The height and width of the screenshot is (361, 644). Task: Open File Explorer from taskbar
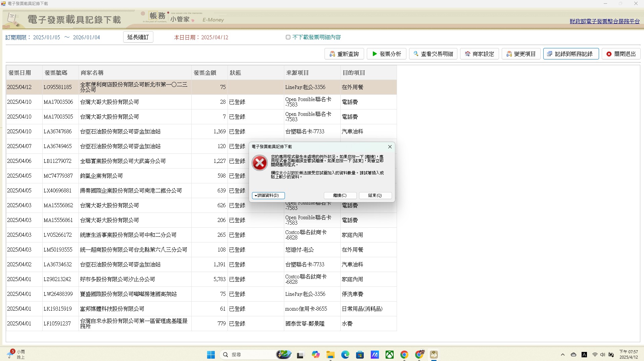pyautogui.click(x=331, y=355)
